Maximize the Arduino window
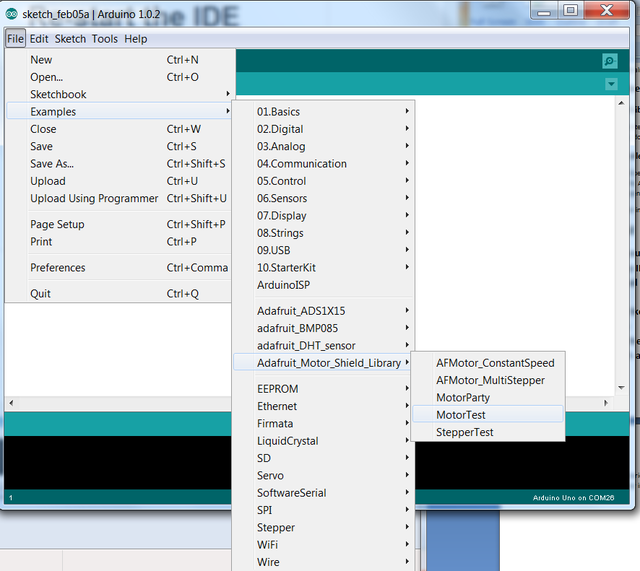Screen dimensions: 640x571 (x=570, y=10)
